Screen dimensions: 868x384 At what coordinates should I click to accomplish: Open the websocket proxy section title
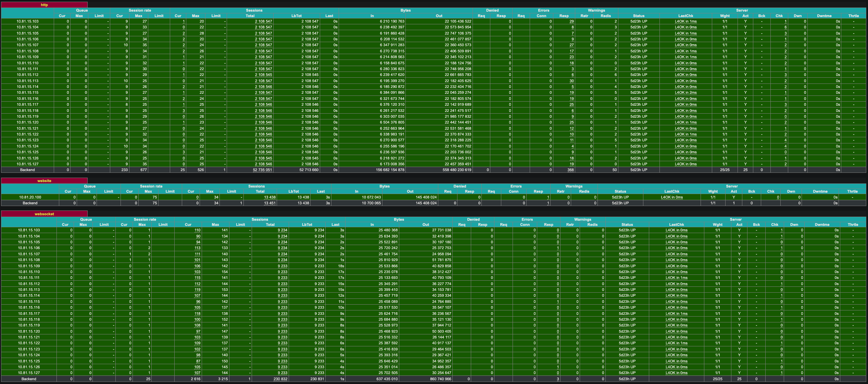click(44, 214)
